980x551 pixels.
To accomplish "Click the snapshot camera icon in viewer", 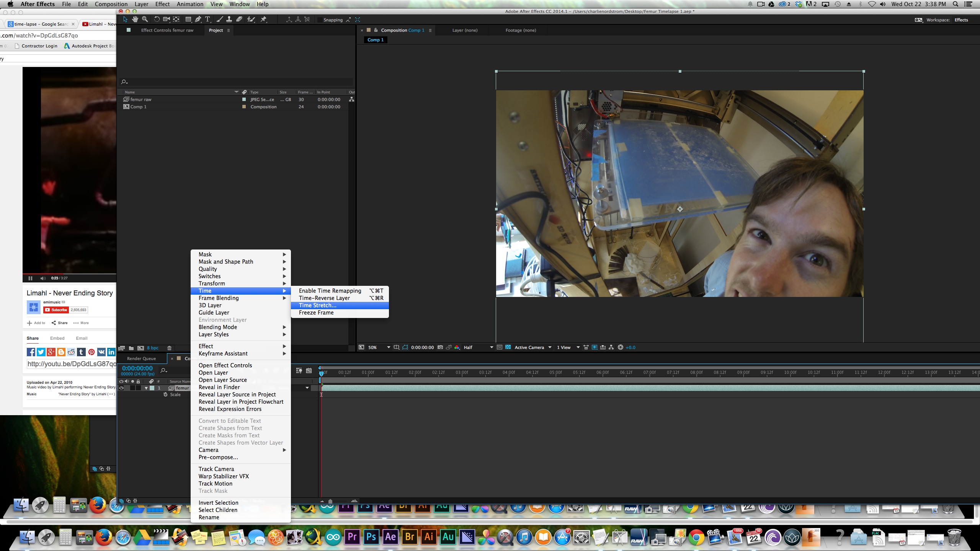I will (440, 347).
